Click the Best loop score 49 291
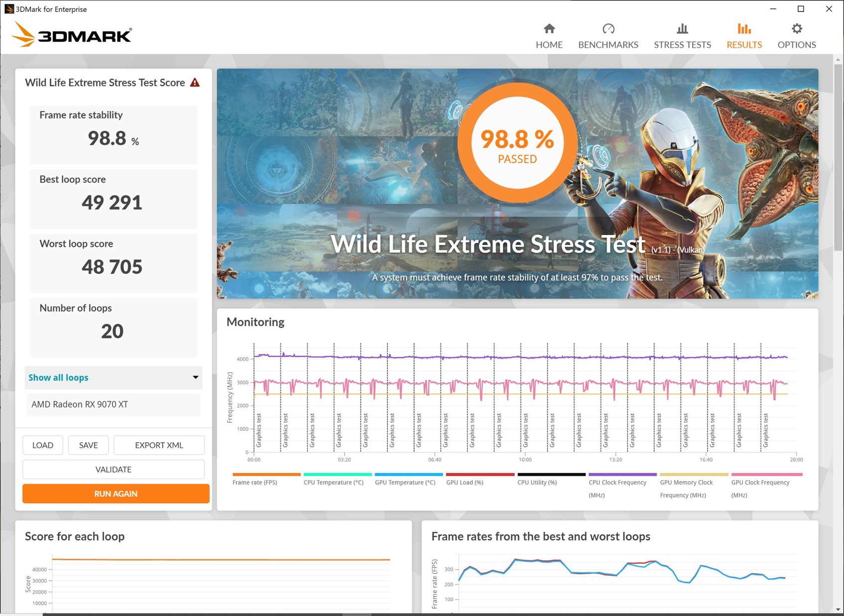 [112, 202]
